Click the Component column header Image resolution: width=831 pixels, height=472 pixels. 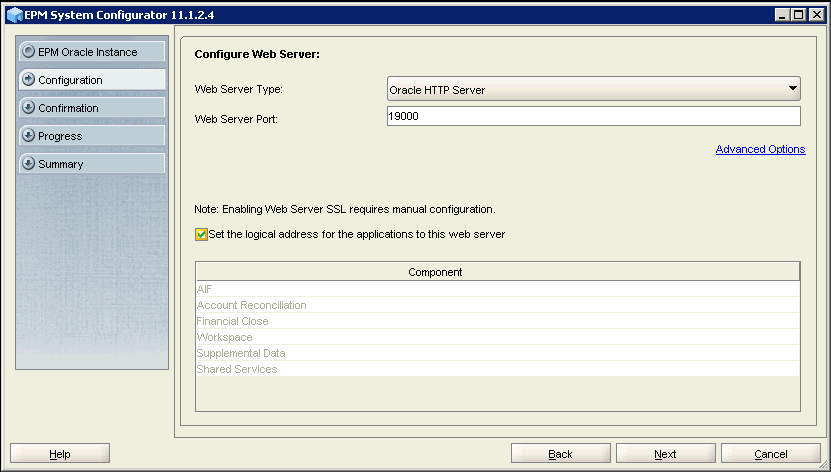click(x=497, y=272)
